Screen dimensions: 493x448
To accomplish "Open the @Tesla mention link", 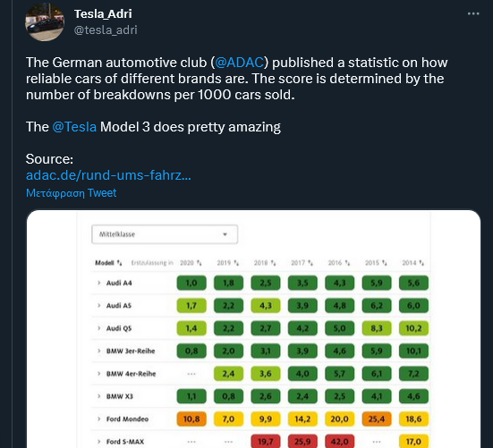I will coord(74,127).
